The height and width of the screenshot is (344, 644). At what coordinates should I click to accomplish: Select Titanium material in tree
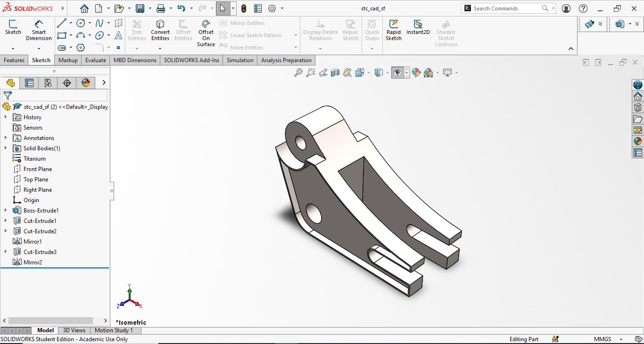pos(34,159)
